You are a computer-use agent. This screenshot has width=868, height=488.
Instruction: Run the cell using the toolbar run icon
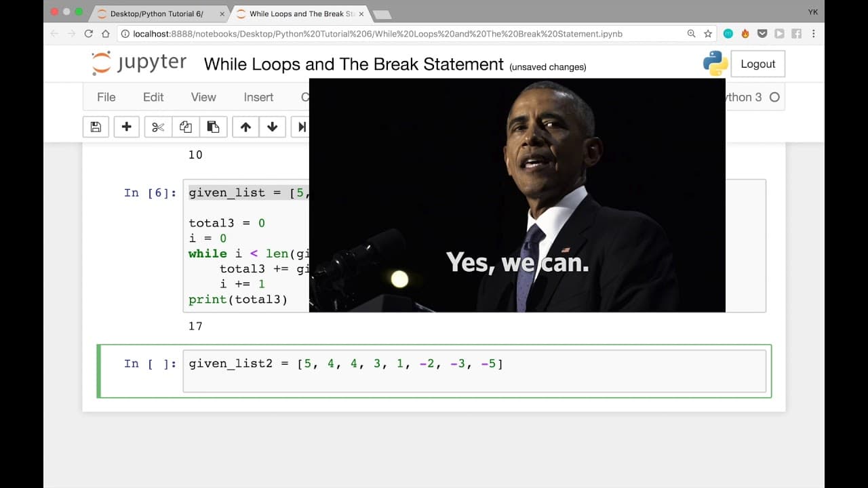[300, 127]
